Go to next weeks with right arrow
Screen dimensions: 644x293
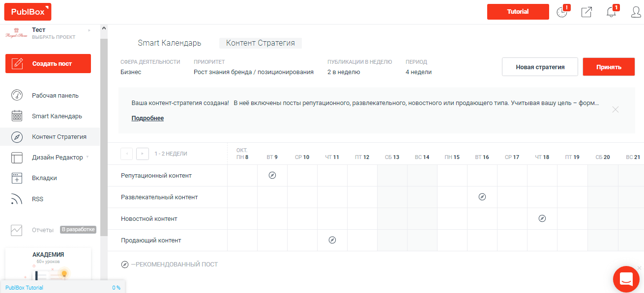pyautogui.click(x=142, y=154)
